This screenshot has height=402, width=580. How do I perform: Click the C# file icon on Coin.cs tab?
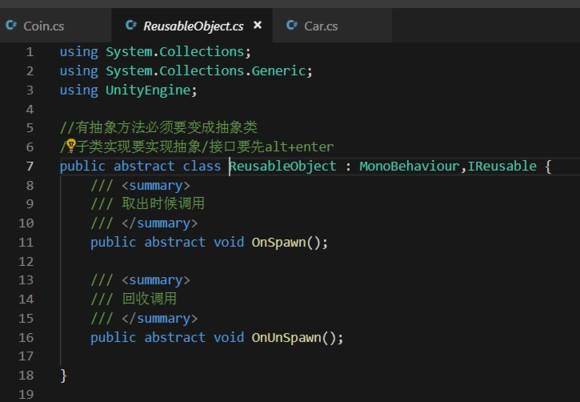coord(11,25)
